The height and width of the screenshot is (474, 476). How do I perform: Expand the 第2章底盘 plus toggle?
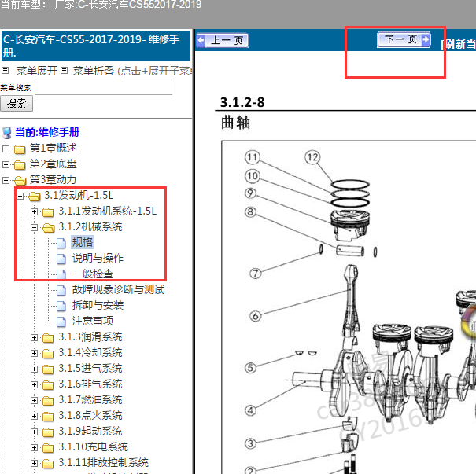pos(6,164)
